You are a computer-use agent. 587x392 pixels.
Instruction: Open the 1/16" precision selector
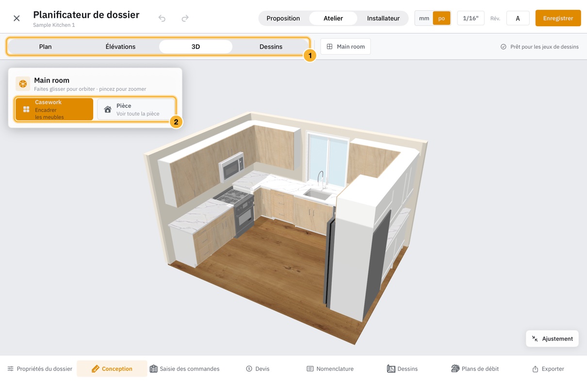pos(471,18)
